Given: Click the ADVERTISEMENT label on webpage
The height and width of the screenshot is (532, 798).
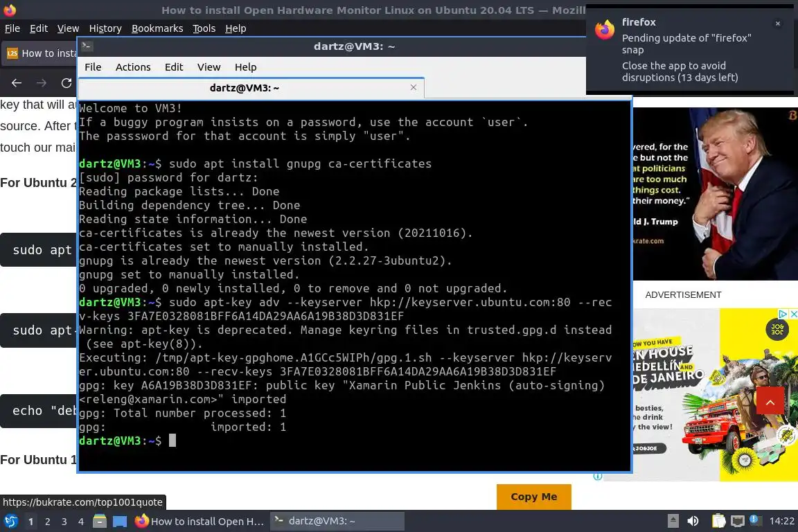Looking at the screenshot, I should (683, 295).
